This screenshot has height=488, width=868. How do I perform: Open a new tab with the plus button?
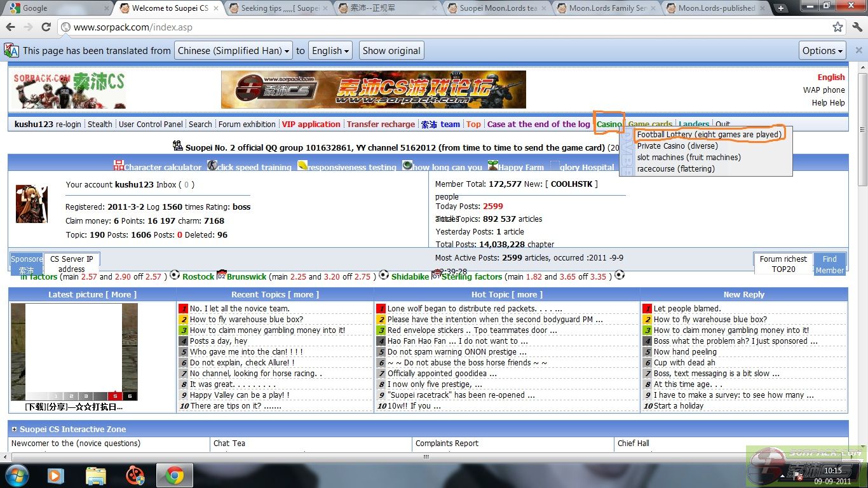pyautogui.click(x=781, y=8)
